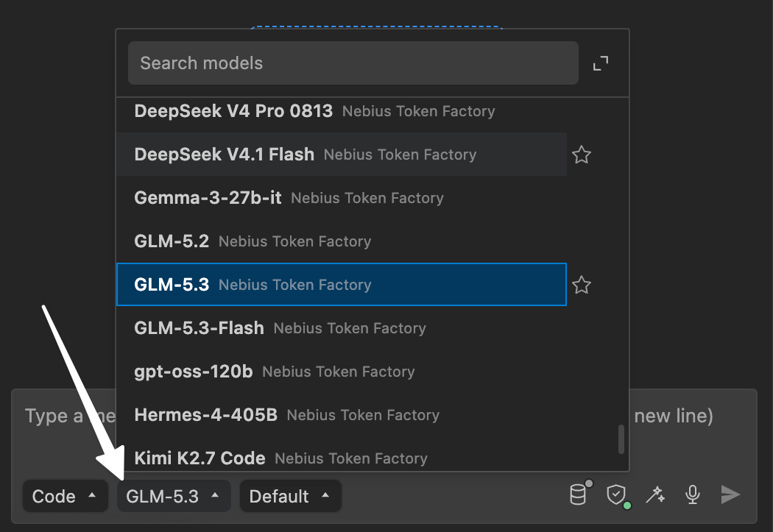Open the GLM-5.3 model selector dropdown
Screen dimensions: 773x532
coord(174,496)
